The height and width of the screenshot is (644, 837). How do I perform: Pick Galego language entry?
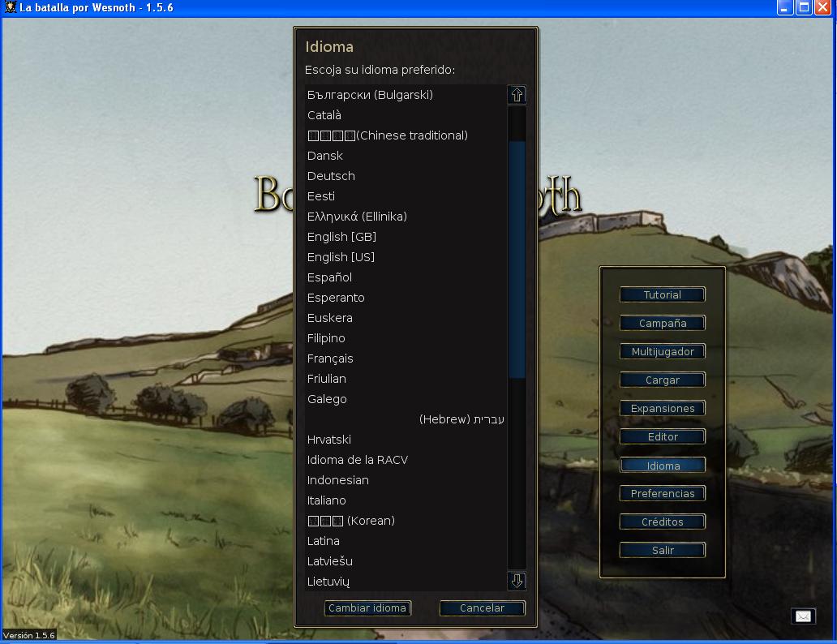tap(406, 399)
